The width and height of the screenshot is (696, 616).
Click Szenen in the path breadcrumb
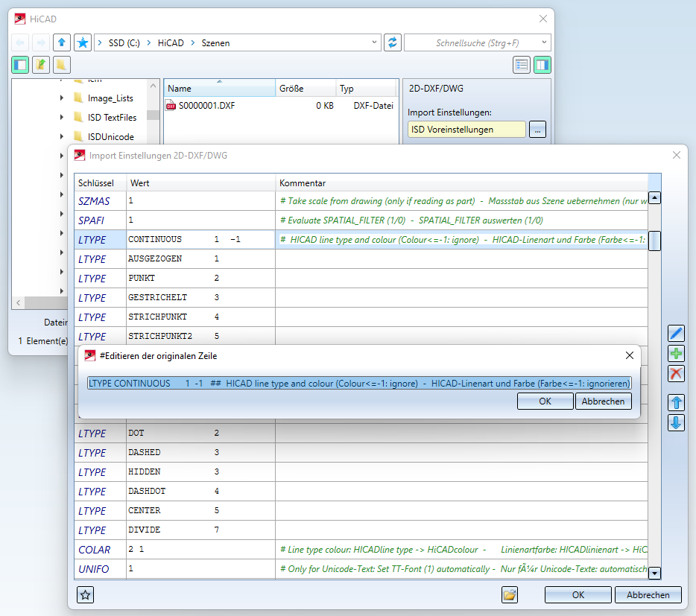[215, 42]
